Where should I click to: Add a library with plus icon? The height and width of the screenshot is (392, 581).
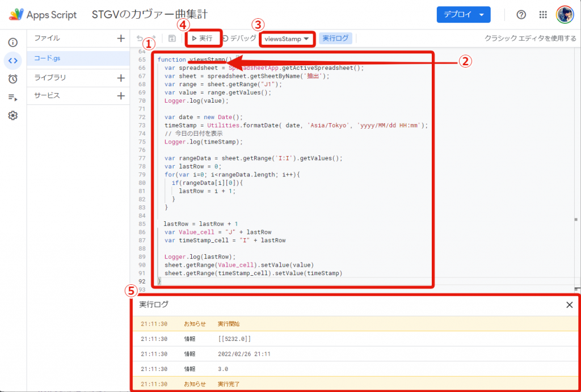click(120, 78)
